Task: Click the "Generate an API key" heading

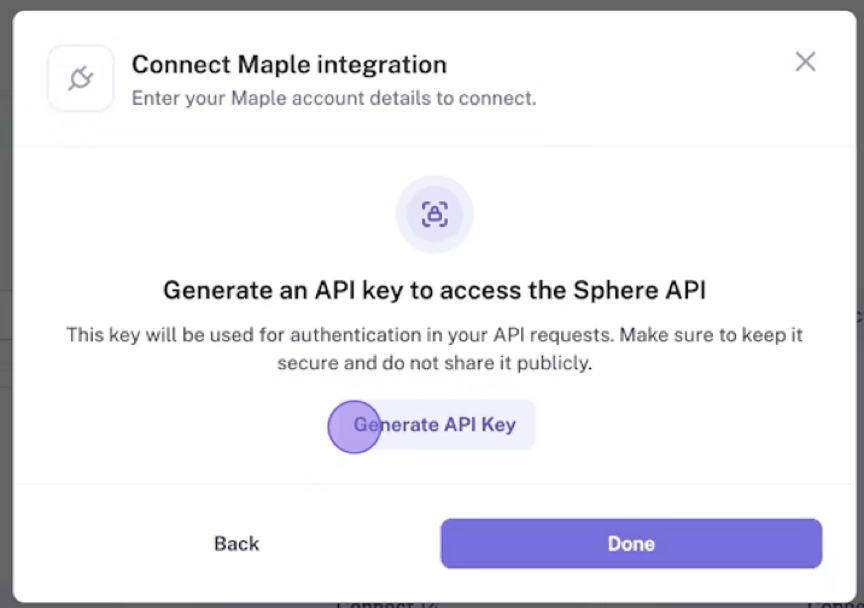Action: (x=434, y=290)
